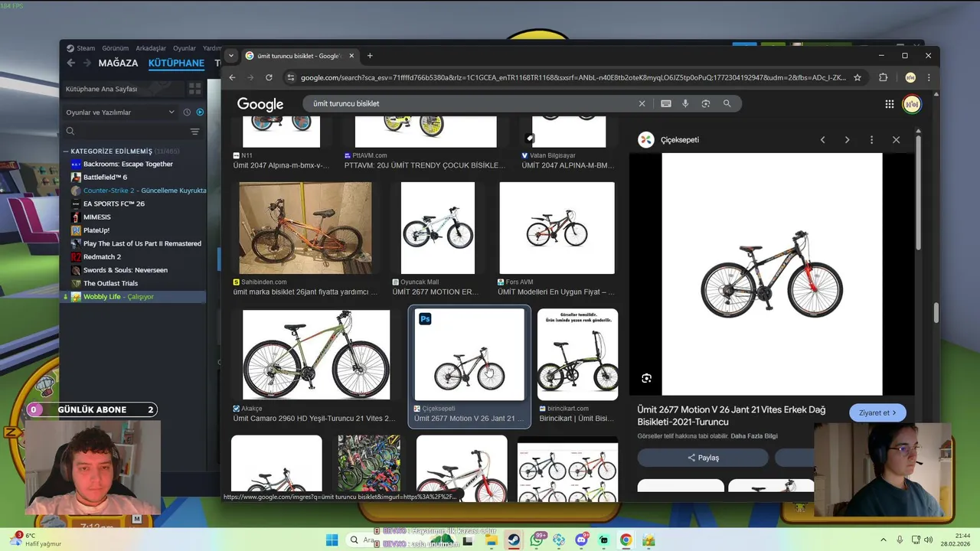Image resolution: width=980 pixels, height=551 pixels.
Task: Open new Chrome tab
Action: pos(370,56)
